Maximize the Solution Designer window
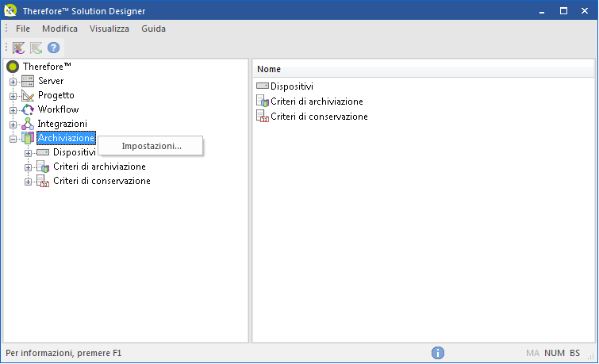 (x=563, y=11)
